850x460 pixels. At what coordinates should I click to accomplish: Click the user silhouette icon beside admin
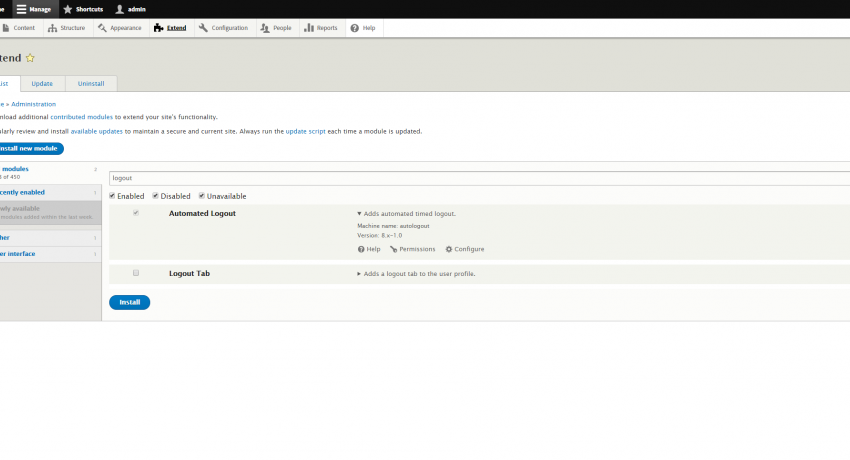(120, 9)
